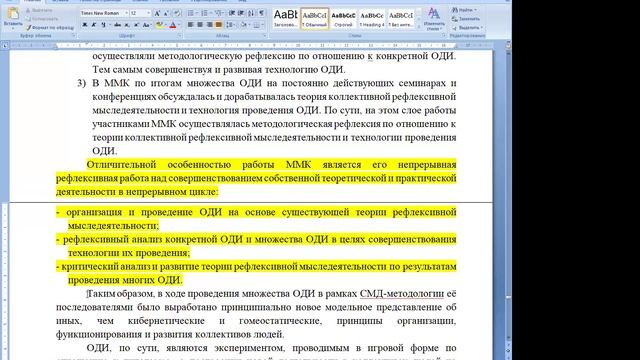The image size is (640, 360).
Task: Click the Shading paint bucket icon
Action: coord(243,25)
